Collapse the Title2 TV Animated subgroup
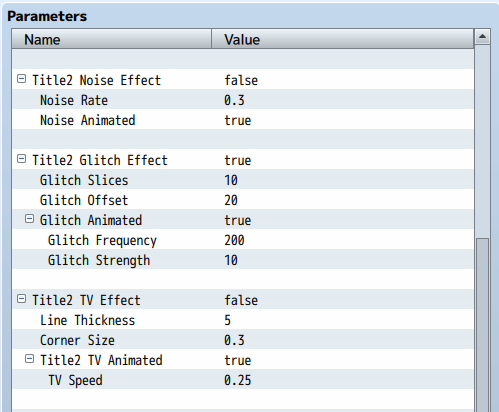The image size is (499, 412). [x=29, y=359]
